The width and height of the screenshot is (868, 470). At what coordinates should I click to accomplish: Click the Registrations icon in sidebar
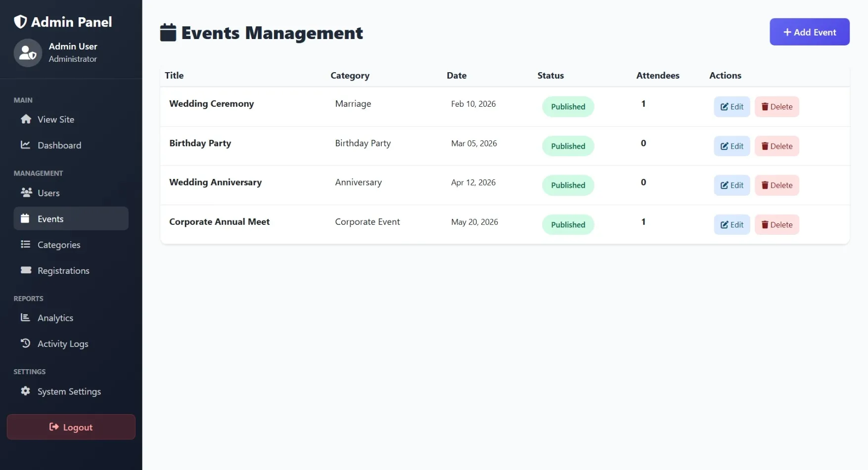[x=25, y=270]
